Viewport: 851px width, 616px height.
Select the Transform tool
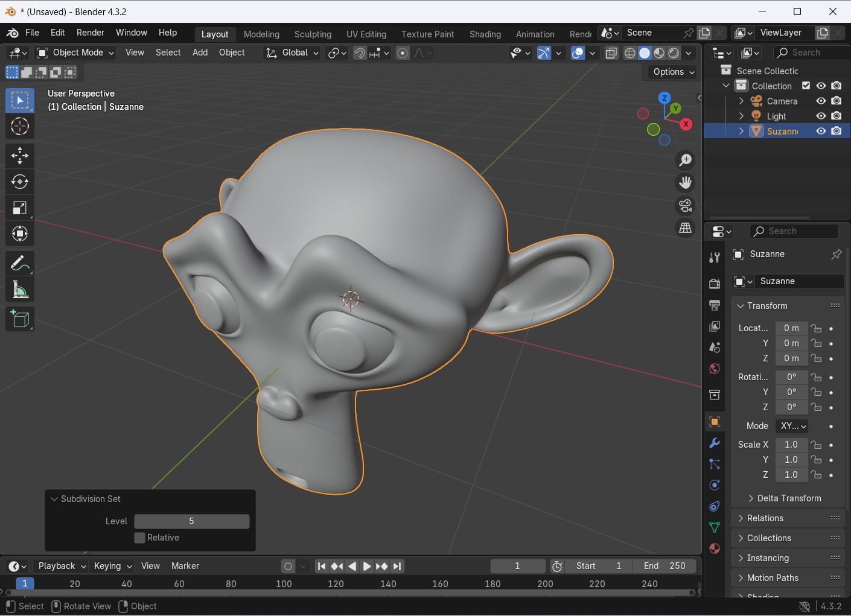point(20,233)
